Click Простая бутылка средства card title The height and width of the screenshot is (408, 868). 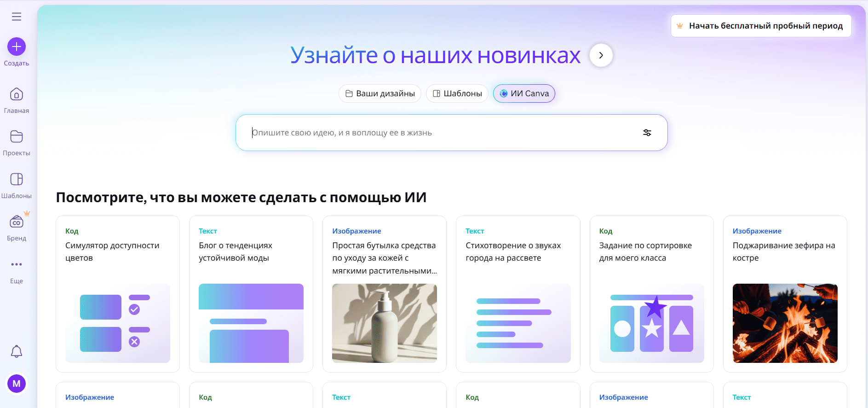(385, 258)
